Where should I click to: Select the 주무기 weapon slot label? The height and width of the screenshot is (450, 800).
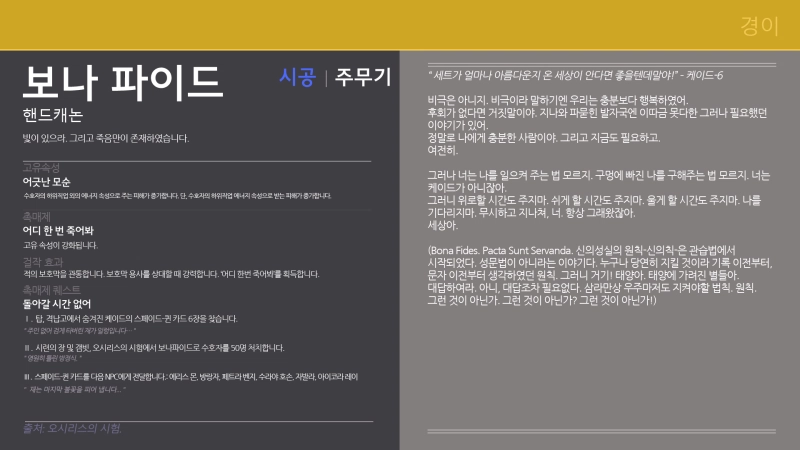(363, 77)
